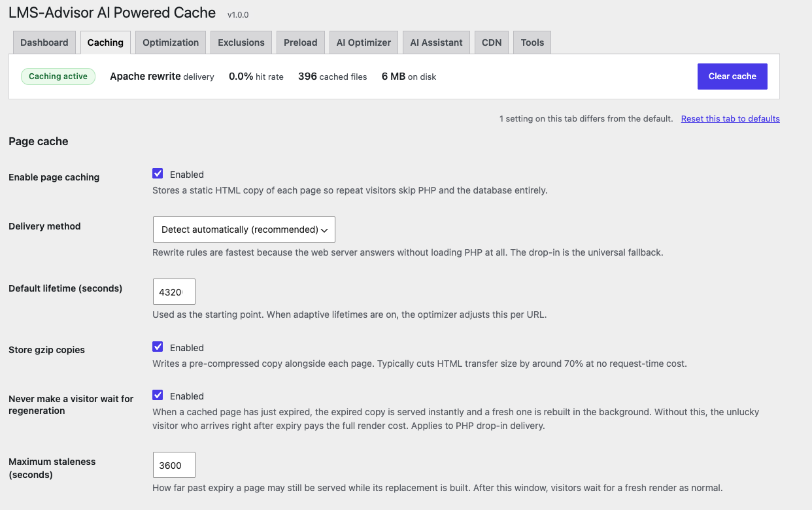Click the Page cache section heading
Image resolution: width=812 pixels, height=510 pixels.
pos(39,141)
